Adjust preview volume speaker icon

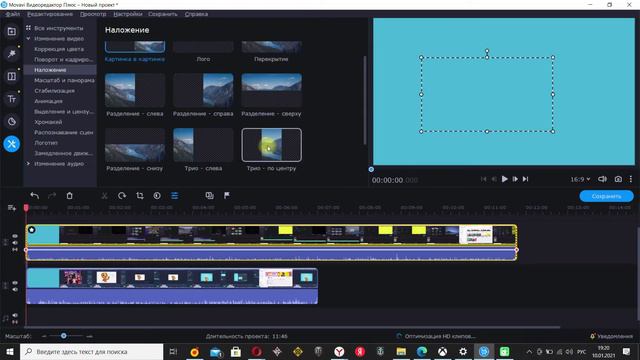coord(602,179)
